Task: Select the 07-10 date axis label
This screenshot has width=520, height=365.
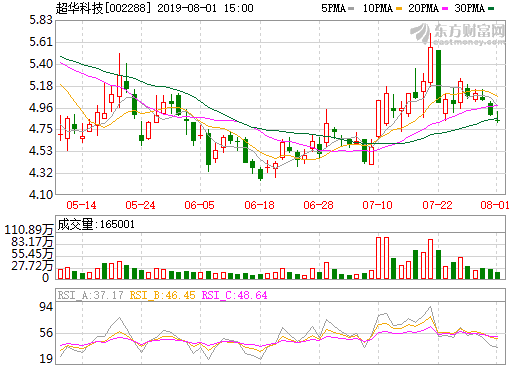Action: click(x=377, y=205)
